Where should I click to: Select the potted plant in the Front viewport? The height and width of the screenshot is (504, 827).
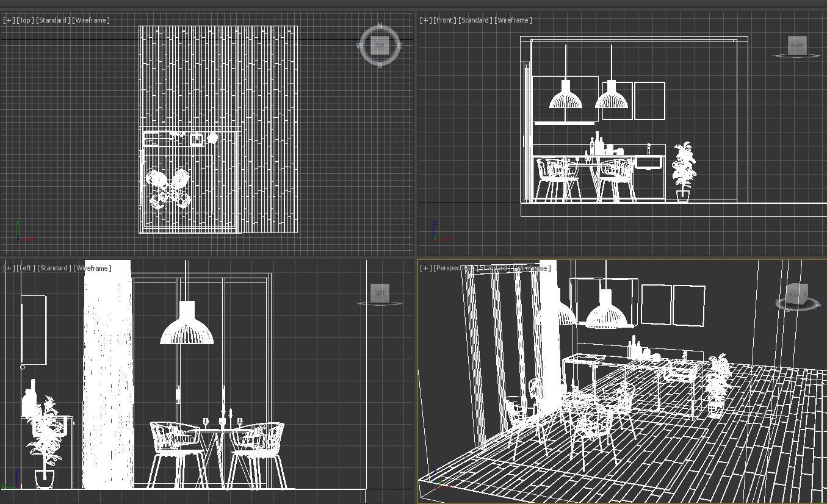684,171
